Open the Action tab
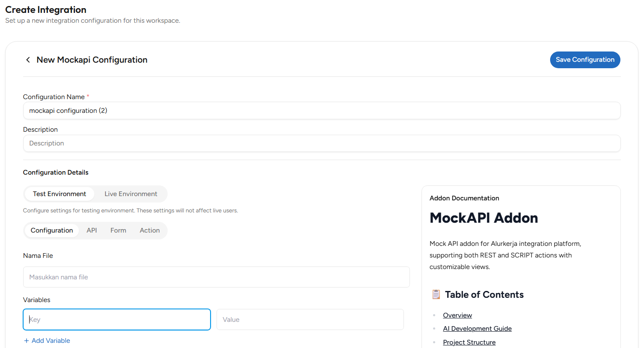The image size is (644, 348). pos(150,230)
